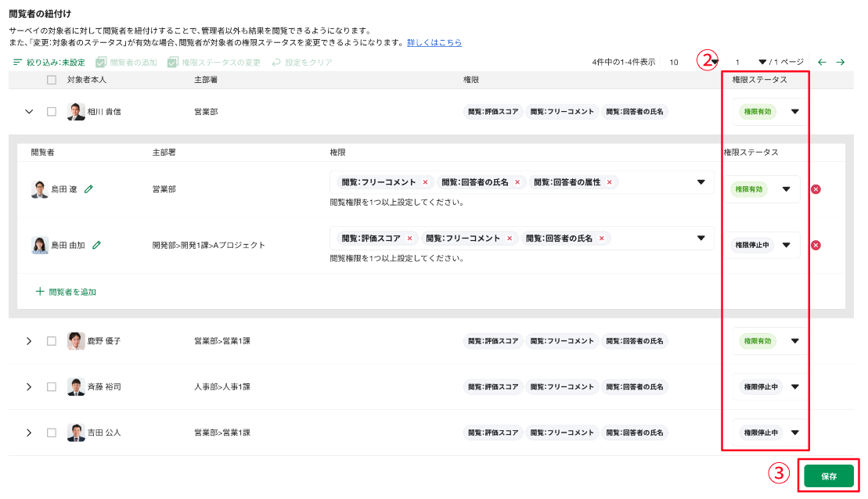
Task: Click 島田 遼's avatar photo
Action: click(x=40, y=189)
